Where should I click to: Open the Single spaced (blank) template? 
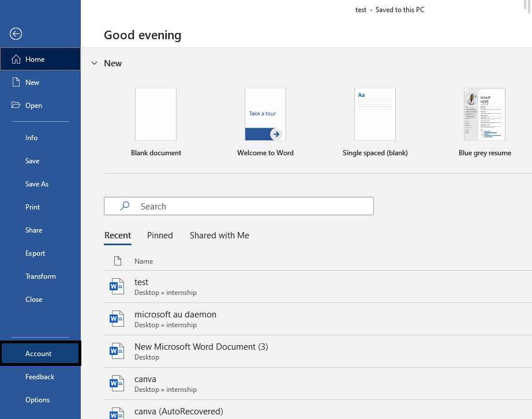(375, 114)
